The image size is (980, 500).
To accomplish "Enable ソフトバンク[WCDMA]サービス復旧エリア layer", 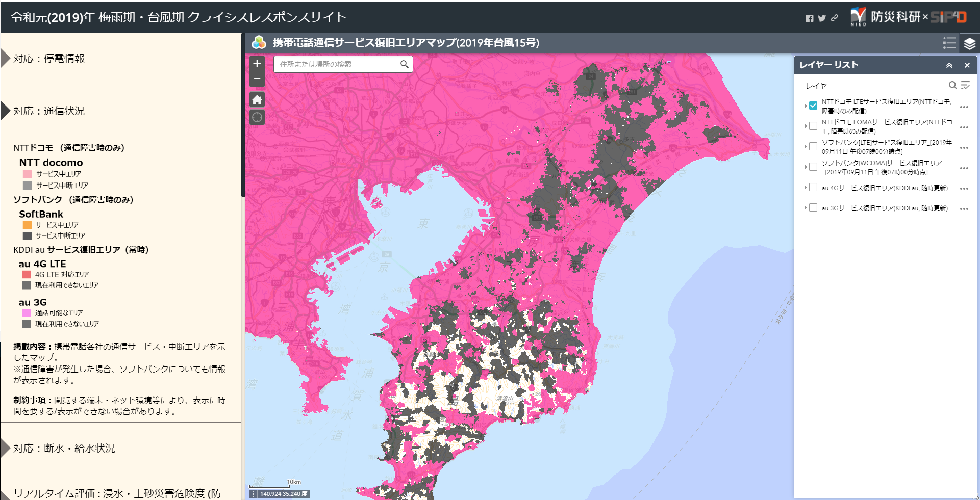I will [813, 167].
